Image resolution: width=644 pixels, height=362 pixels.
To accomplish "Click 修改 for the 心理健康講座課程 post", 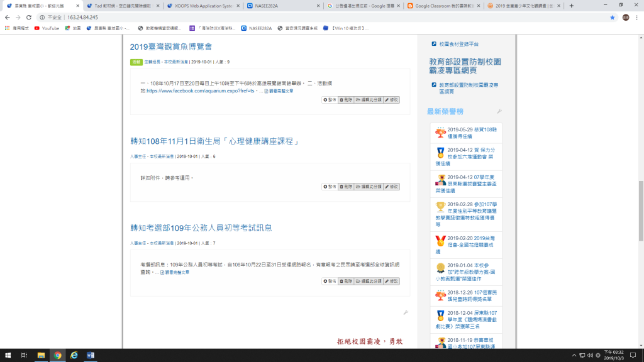I will [x=391, y=187].
